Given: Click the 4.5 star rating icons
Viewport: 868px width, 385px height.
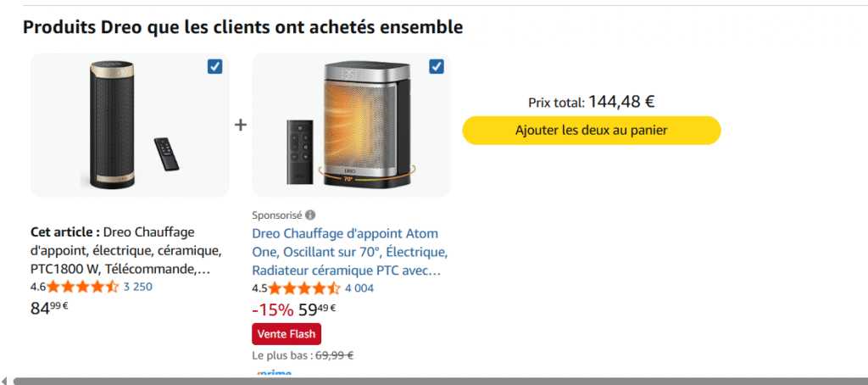Looking at the screenshot, I should click(304, 288).
